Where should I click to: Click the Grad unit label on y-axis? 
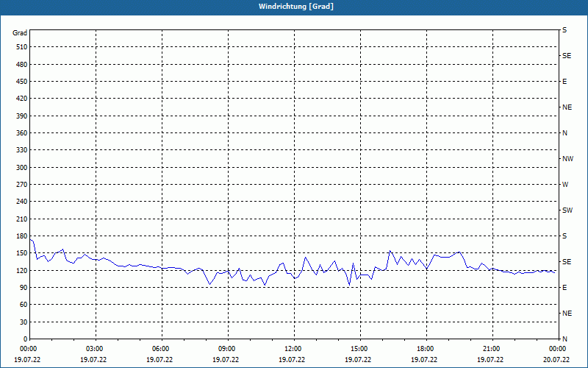pos(20,33)
